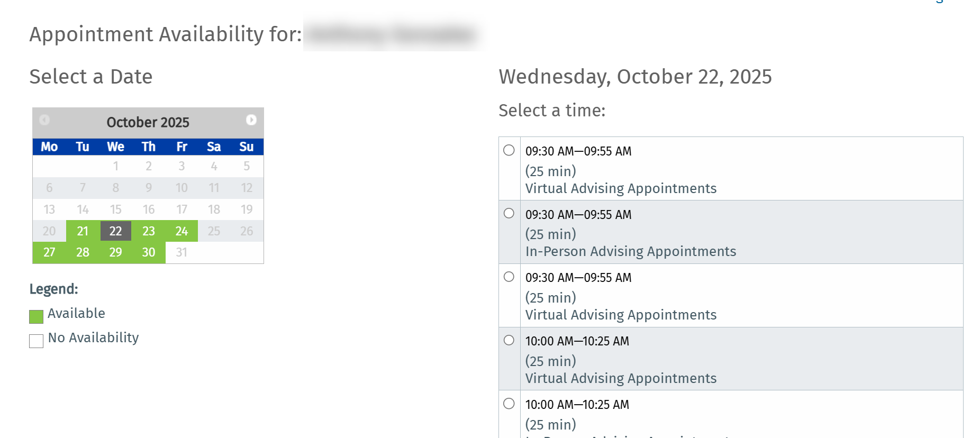
Task: Go to previous month in calendar
Action: tap(44, 120)
